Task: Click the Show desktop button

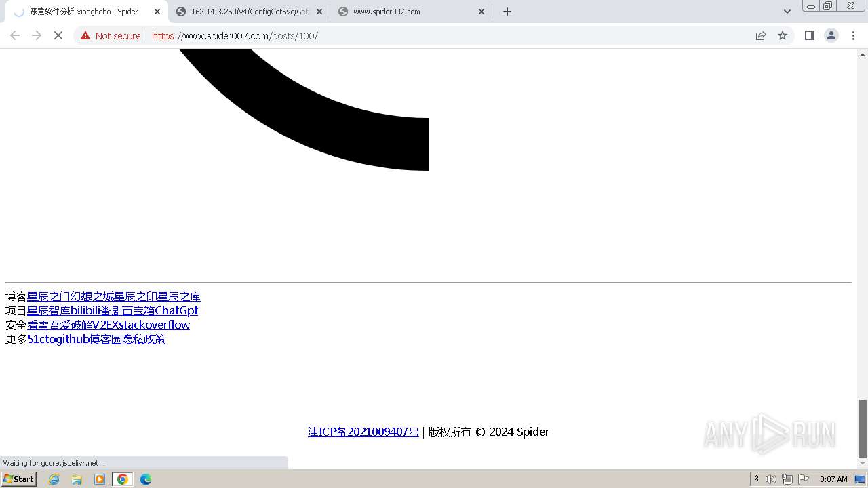Action: click(x=861, y=479)
